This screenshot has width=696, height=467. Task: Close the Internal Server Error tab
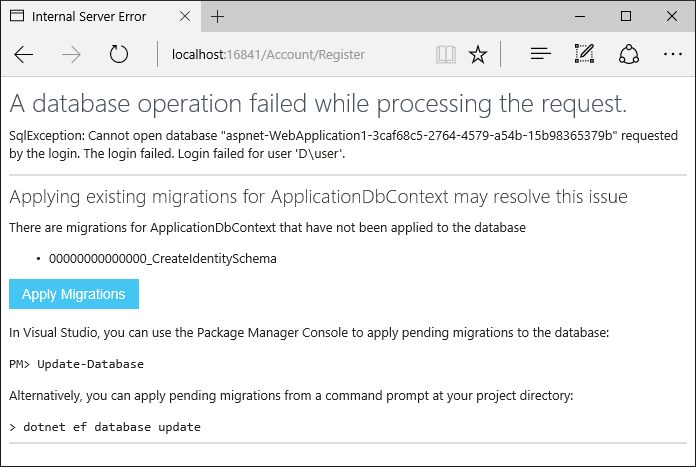185,16
